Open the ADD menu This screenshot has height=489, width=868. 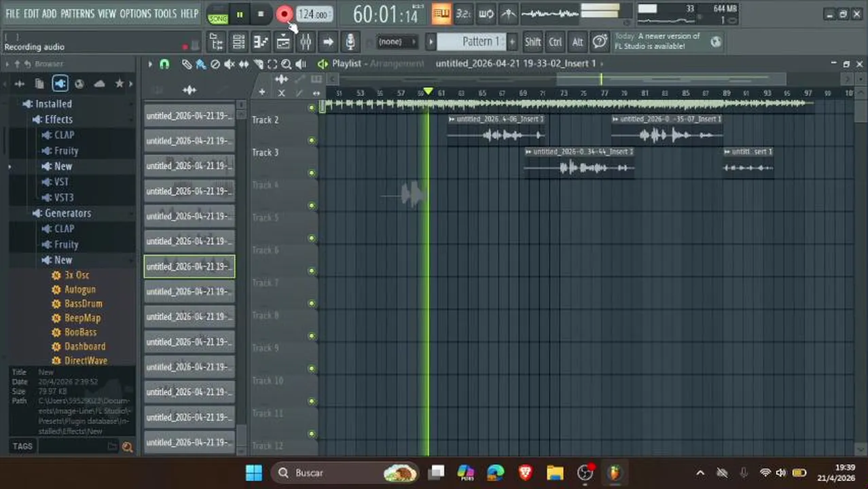[x=50, y=14]
